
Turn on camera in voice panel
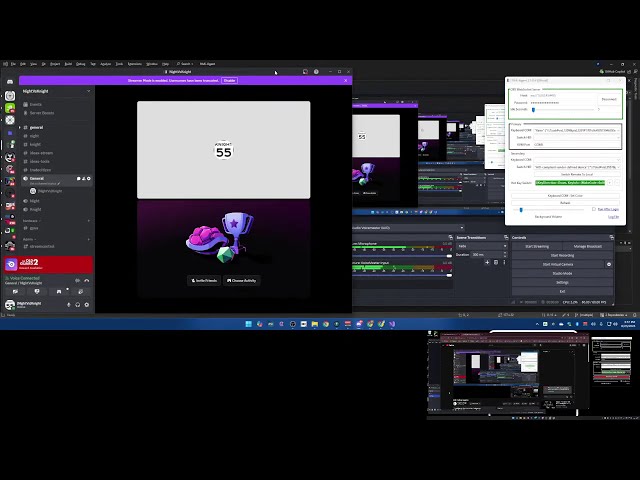(15, 291)
